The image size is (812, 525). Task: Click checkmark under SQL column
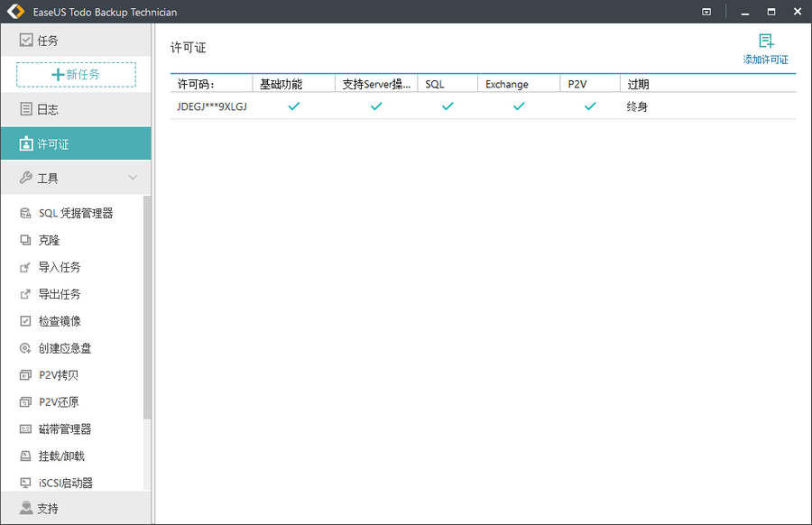tap(448, 106)
